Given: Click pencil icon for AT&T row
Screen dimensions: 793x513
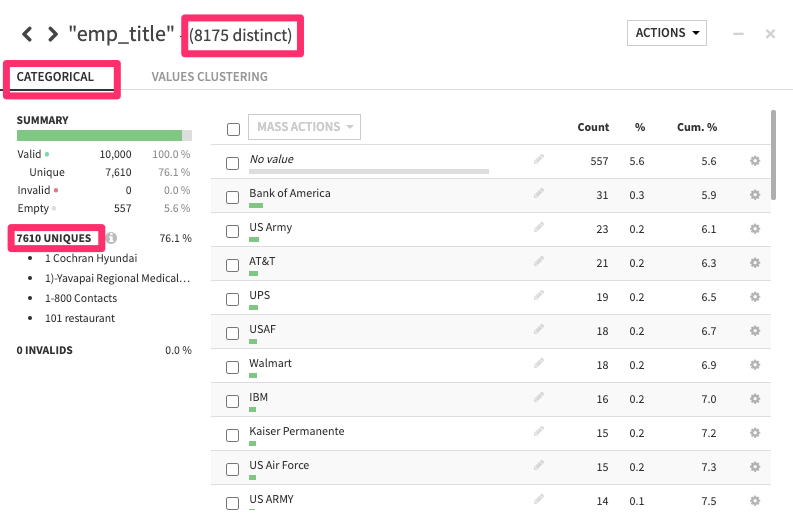Looking at the screenshot, I should coord(539,261).
